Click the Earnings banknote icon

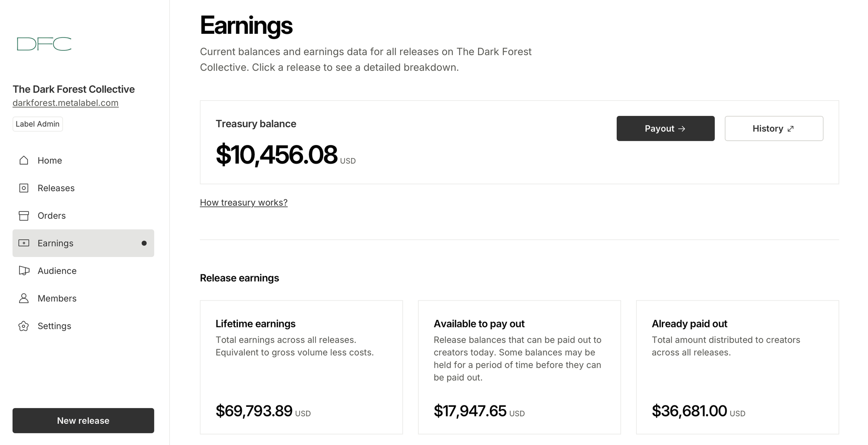coord(24,243)
